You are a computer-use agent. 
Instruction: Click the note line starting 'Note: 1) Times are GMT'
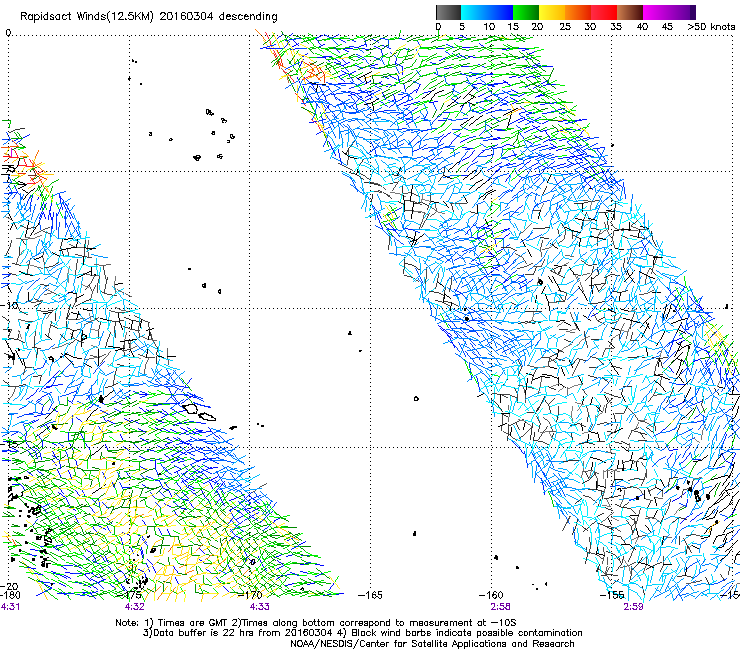tap(316, 623)
